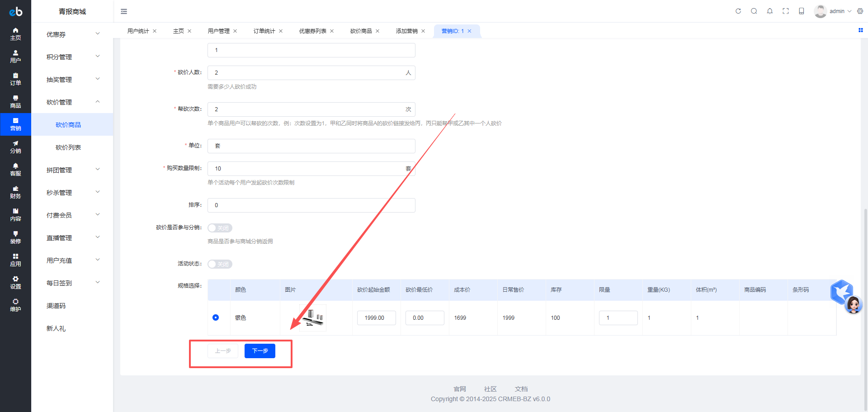
Task: Open the 用户 sidebar section
Action: (15, 57)
